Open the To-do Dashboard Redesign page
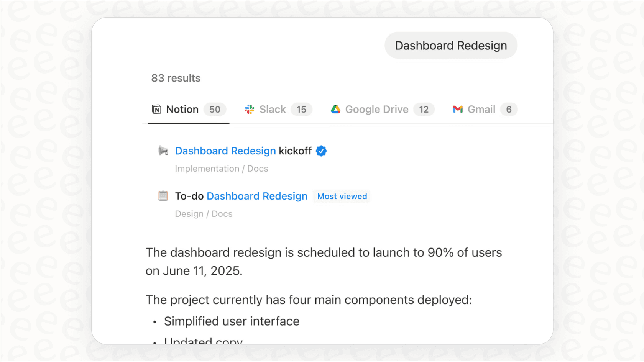 pos(257,196)
